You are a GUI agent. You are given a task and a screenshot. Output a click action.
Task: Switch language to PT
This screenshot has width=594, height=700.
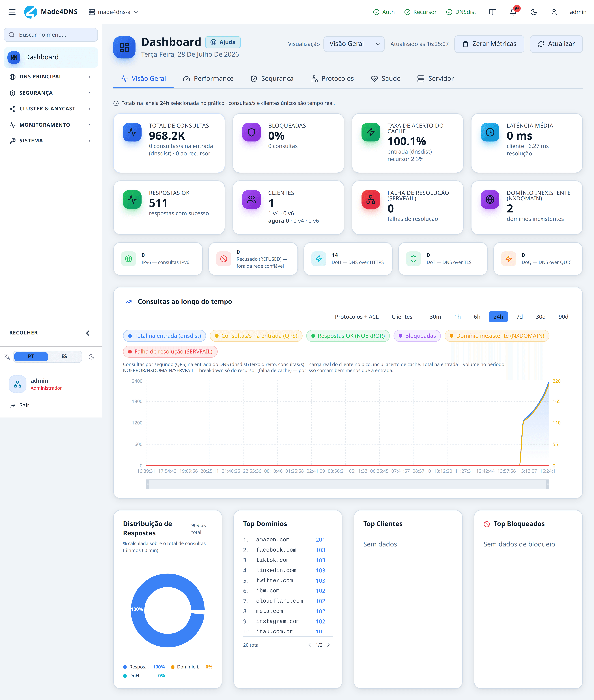pos(31,356)
